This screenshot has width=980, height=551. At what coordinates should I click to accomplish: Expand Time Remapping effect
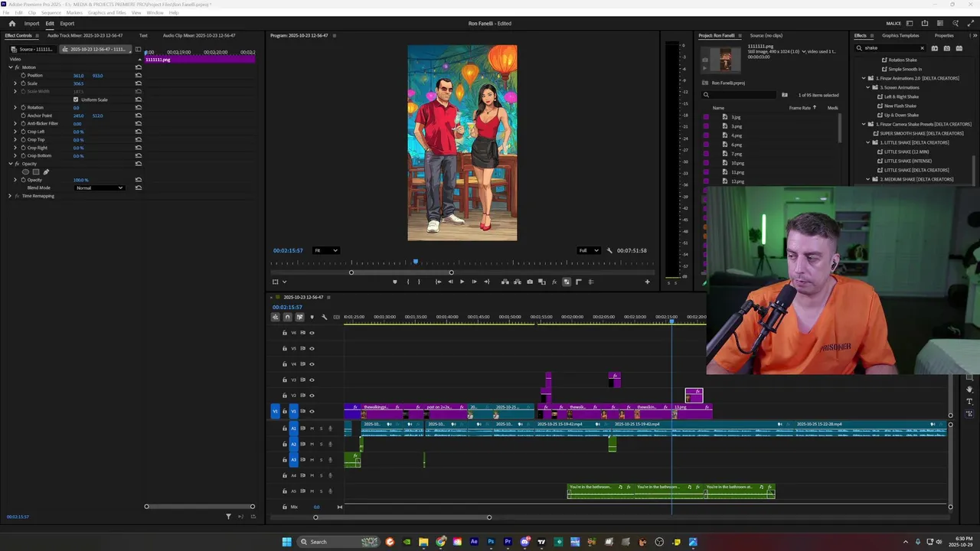point(11,196)
